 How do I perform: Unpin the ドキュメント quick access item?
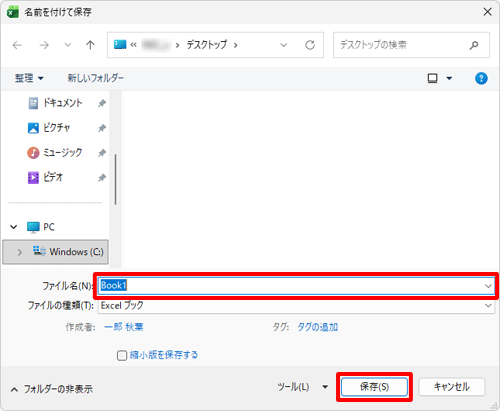click(102, 103)
